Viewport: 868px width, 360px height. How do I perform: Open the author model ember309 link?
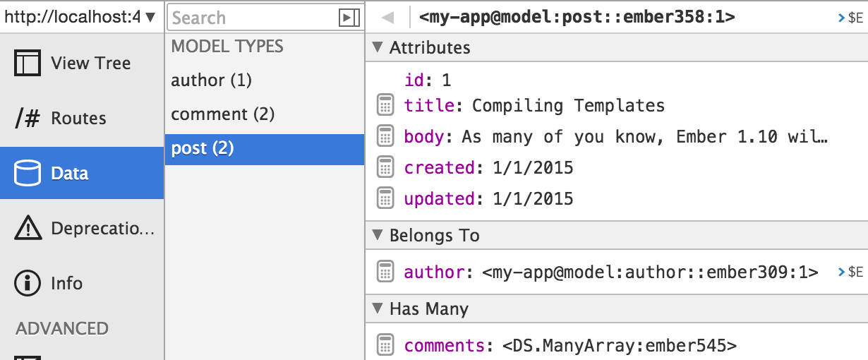click(650, 272)
